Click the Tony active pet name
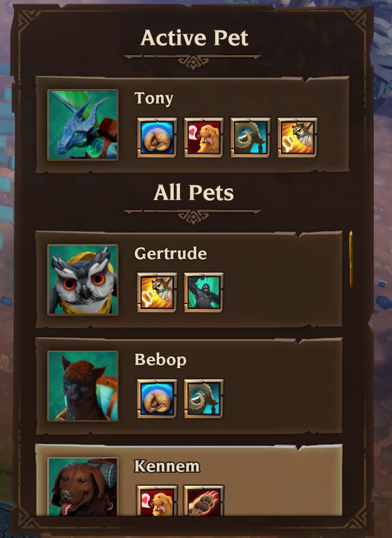 coord(154,98)
